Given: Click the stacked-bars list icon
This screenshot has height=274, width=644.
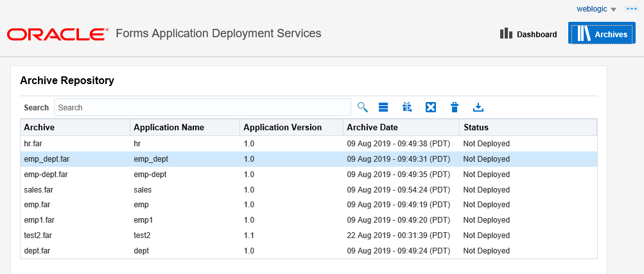Looking at the screenshot, I should (x=383, y=107).
